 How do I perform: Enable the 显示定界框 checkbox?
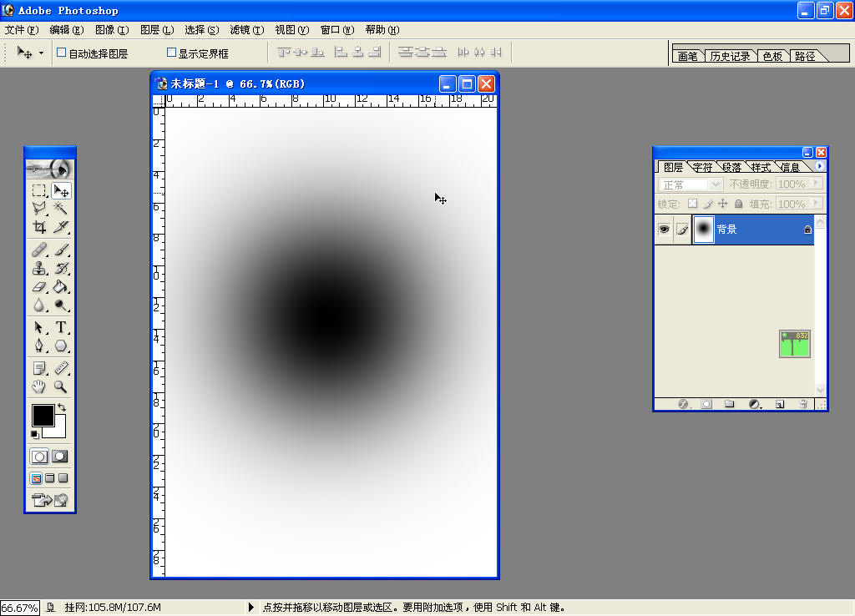click(x=171, y=53)
